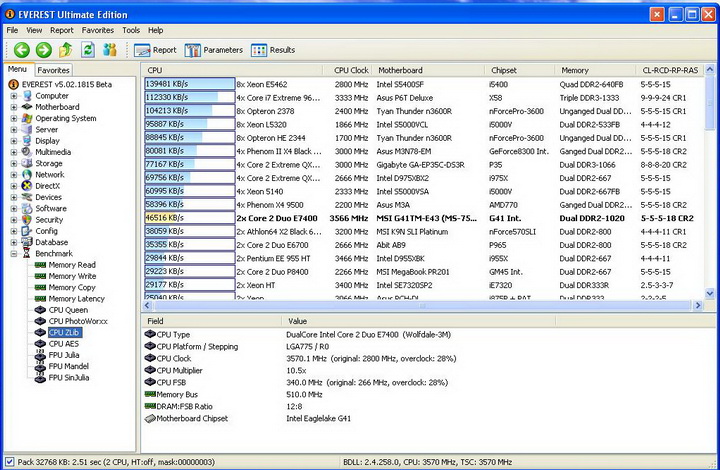Select the Security tree item
This screenshot has width=720, height=470.
click(49, 219)
